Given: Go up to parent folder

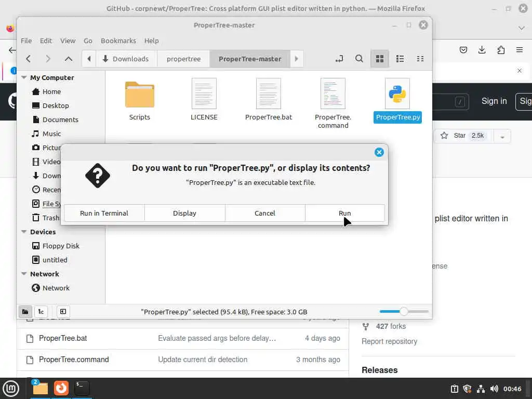Looking at the screenshot, I should click(68, 59).
